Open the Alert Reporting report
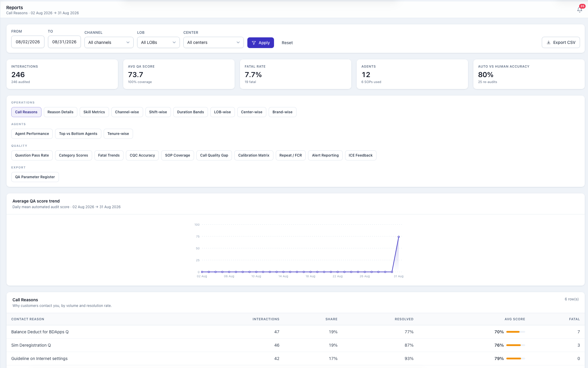Screen dimensions: 588x368 (x=325, y=155)
